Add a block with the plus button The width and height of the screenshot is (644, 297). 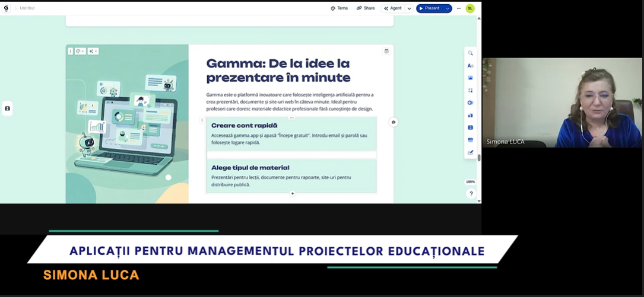tap(293, 194)
